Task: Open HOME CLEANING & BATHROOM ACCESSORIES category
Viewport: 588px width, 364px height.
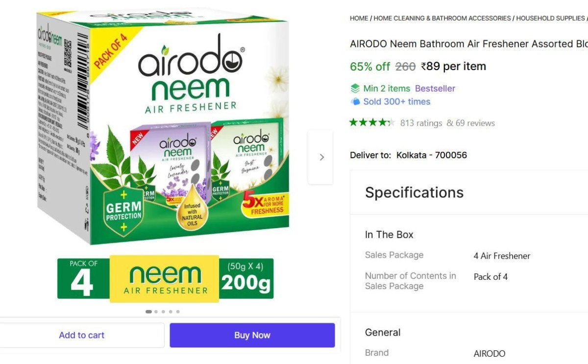Action: [x=441, y=18]
